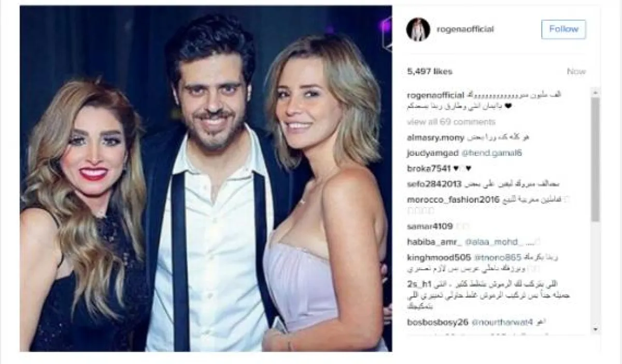
Task: Click the posted photo of three people
Action: (x=206, y=179)
